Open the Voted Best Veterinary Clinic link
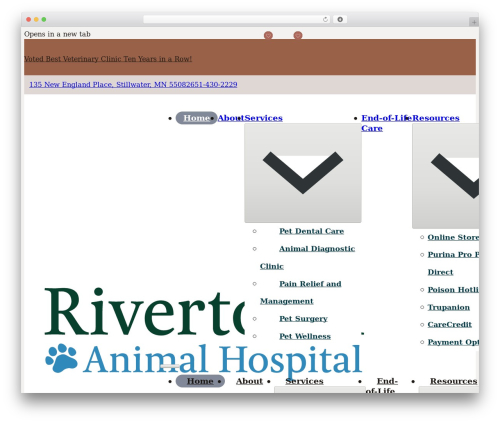 pos(108,59)
